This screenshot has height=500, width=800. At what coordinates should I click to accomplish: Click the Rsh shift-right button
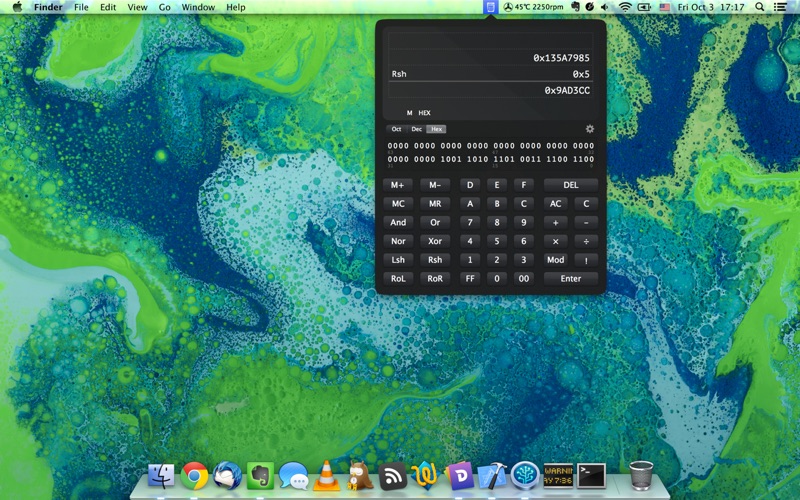435,260
